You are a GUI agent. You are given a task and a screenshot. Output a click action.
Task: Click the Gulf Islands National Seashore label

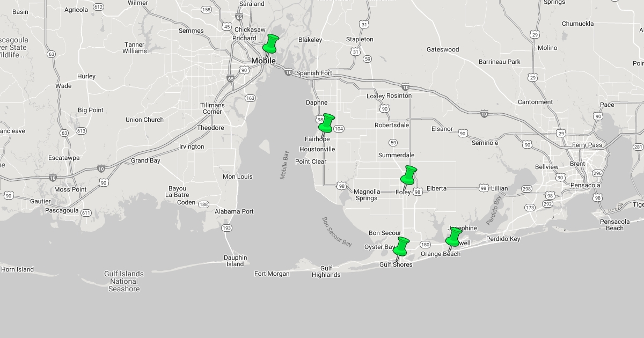point(124,281)
